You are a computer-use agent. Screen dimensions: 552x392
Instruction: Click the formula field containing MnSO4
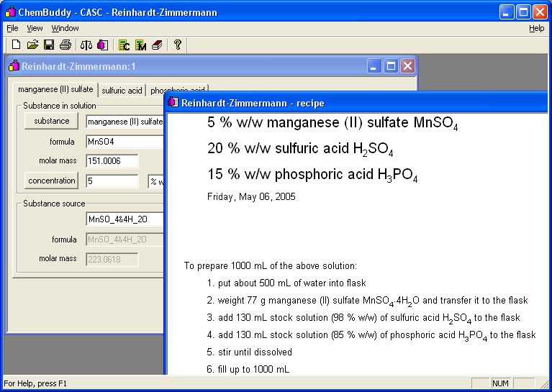coord(125,142)
